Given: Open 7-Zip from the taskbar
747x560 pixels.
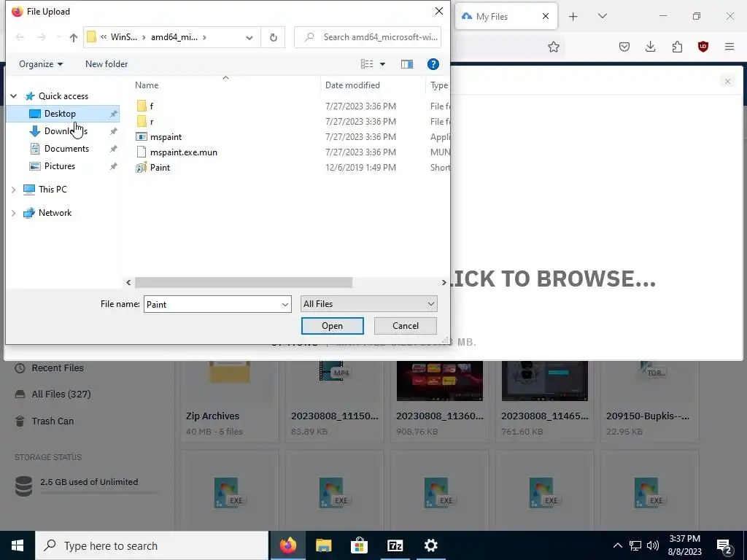Looking at the screenshot, I should 395,545.
